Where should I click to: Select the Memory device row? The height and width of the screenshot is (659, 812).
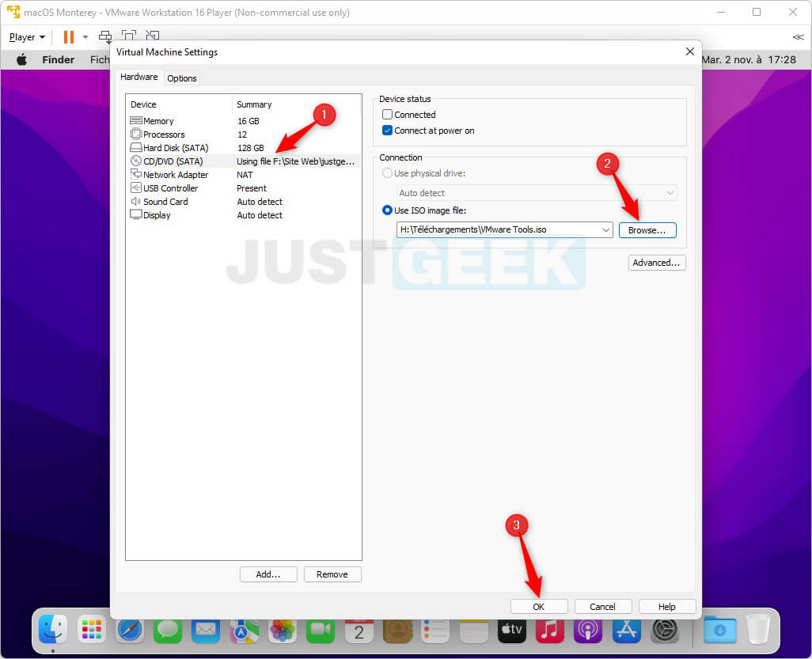pyautogui.click(x=244, y=120)
